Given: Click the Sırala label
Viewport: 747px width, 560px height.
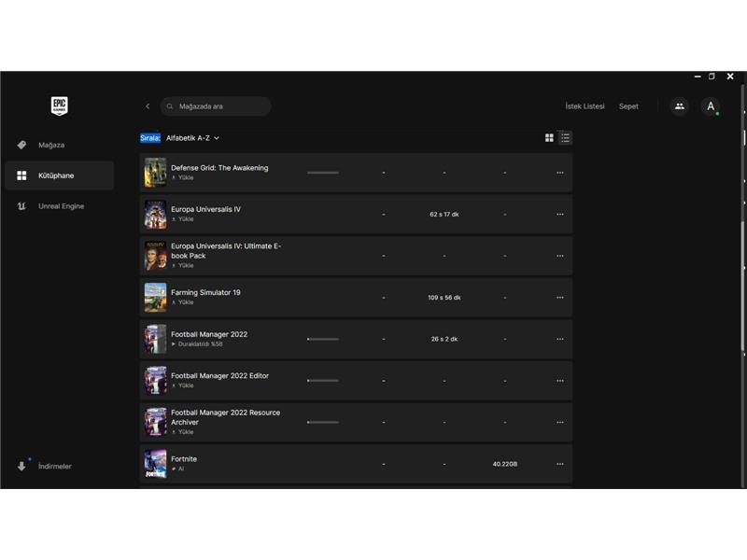Looking at the screenshot, I should 150,138.
